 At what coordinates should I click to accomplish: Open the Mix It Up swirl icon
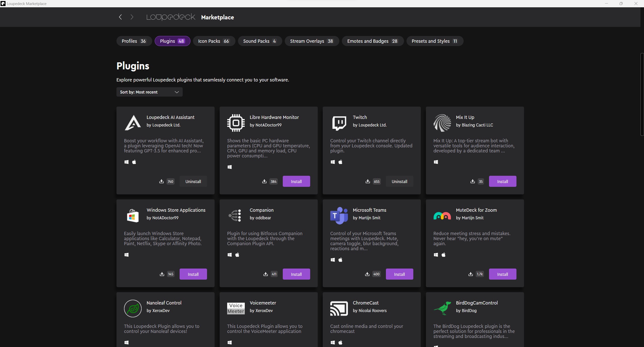click(442, 123)
